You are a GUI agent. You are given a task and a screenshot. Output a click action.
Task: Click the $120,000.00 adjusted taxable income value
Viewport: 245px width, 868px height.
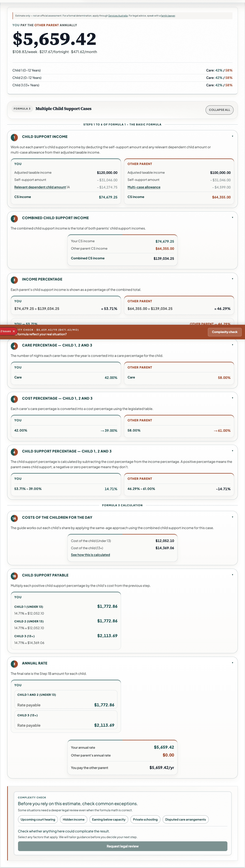107,173
